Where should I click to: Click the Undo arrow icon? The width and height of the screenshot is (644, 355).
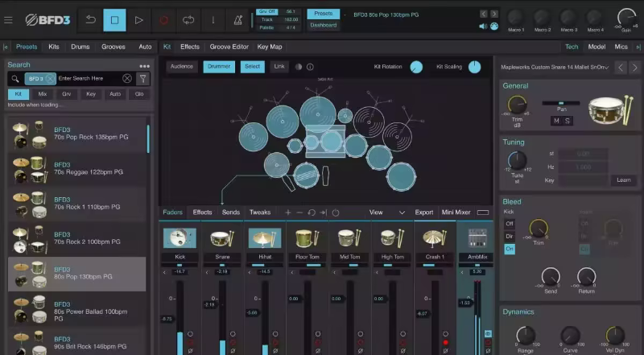pyautogui.click(x=90, y=19)
